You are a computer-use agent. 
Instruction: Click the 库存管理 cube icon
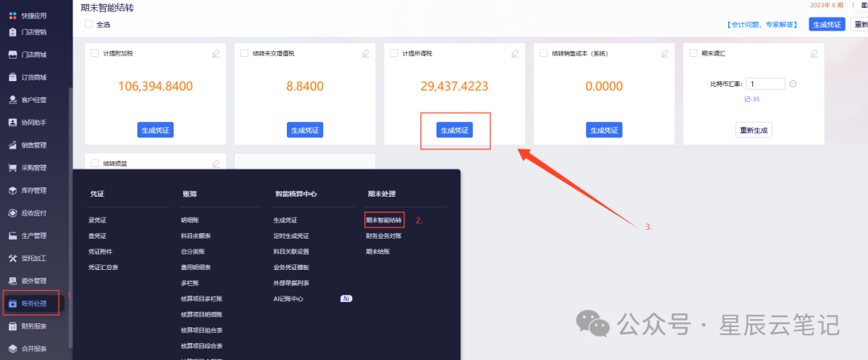13,190
